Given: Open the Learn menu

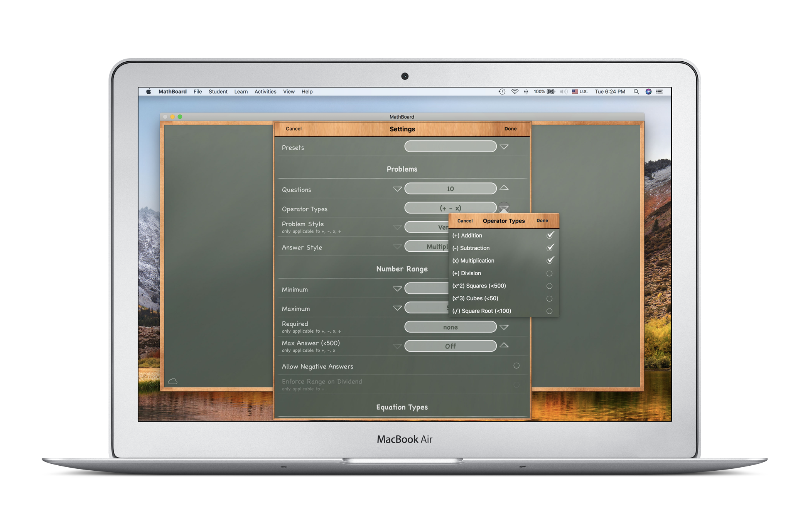Looking at the screenshot, I should [241, 91].
